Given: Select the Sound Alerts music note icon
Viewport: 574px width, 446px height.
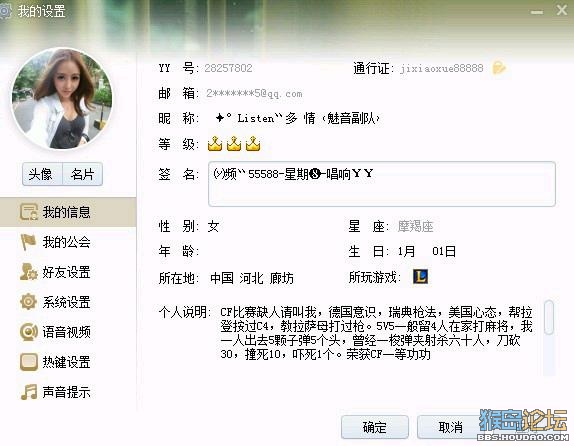Looking at the screenshot, I should 29,392.
